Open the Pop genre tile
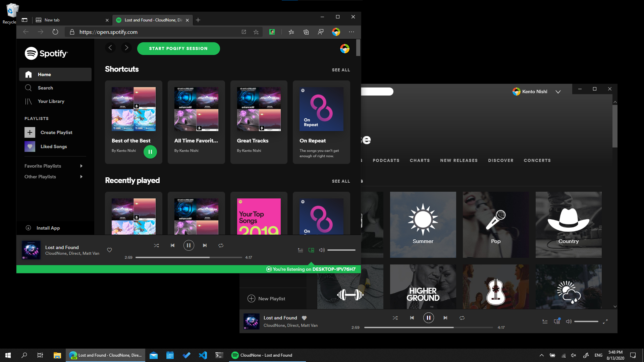 [x=496, y=225]
